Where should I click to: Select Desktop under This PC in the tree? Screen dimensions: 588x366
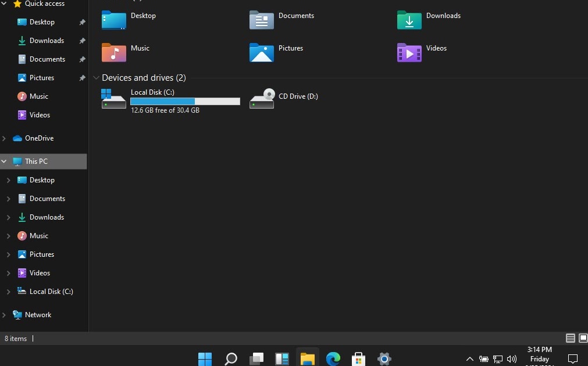[x=42, y=180]
